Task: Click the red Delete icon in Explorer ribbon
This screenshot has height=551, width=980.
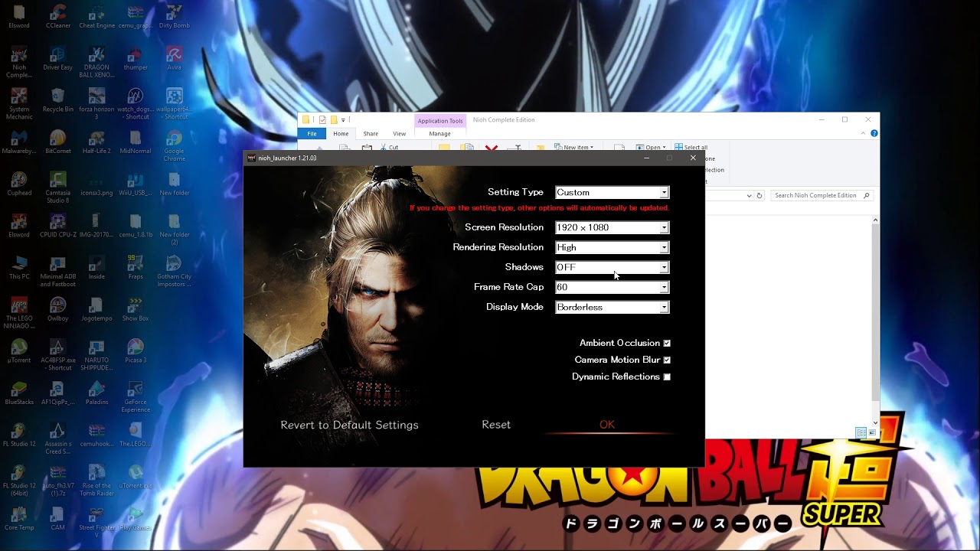Action: (492, 148)
